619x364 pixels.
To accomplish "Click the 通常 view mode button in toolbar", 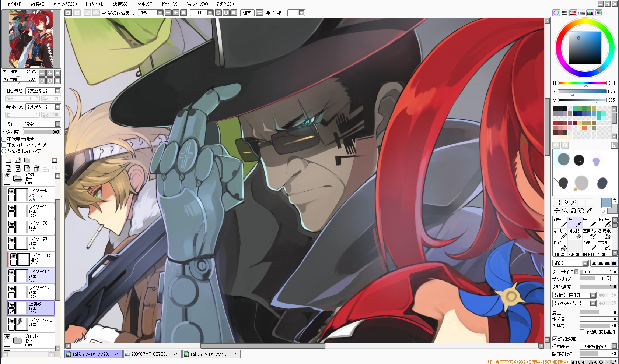I will pos(247,13).
